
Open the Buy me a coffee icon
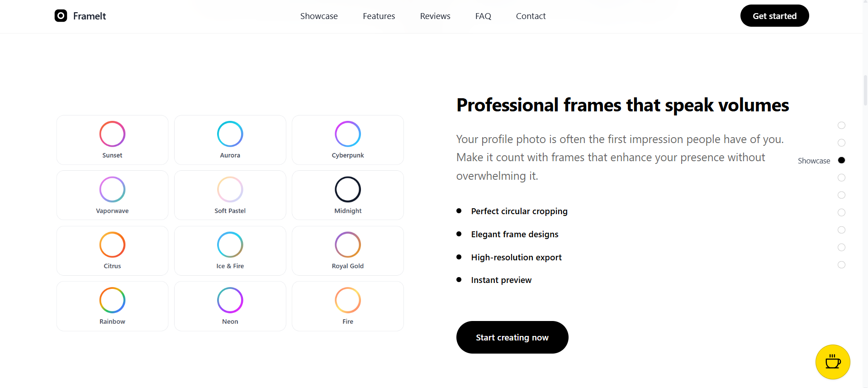pos(832,362)
